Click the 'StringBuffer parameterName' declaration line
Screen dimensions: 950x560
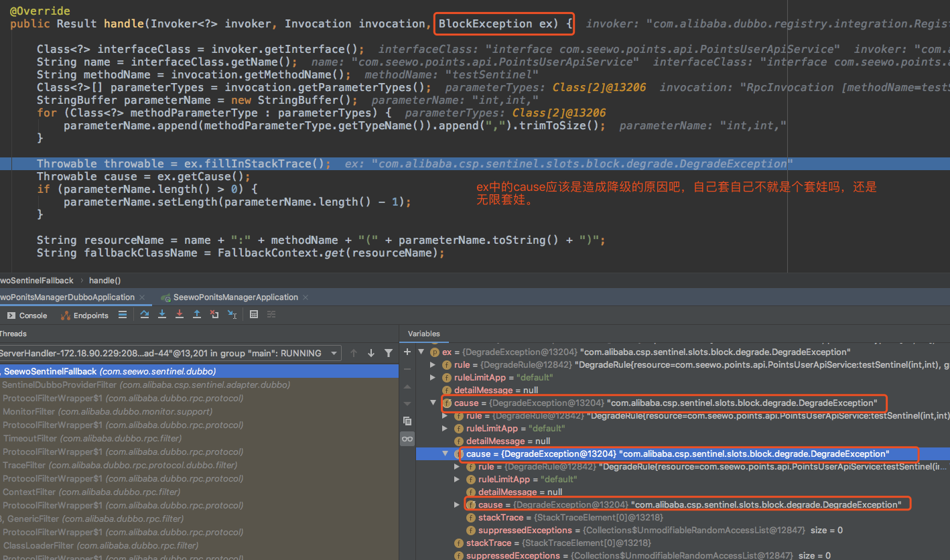[x=198, y=100]
